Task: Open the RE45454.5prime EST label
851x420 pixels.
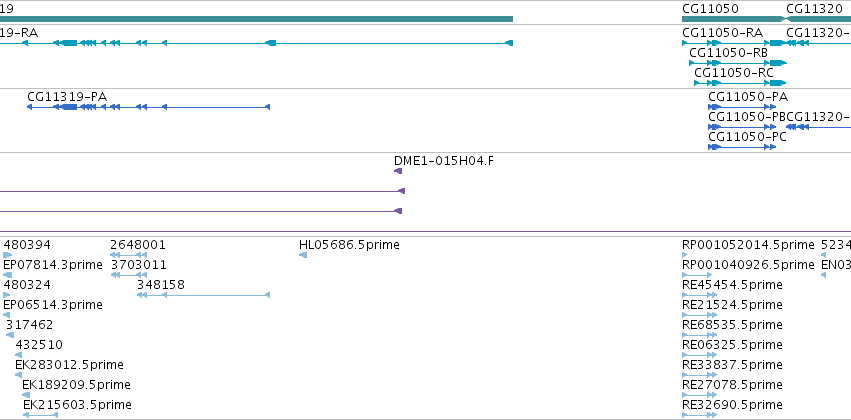Action: tap(732, 285)
